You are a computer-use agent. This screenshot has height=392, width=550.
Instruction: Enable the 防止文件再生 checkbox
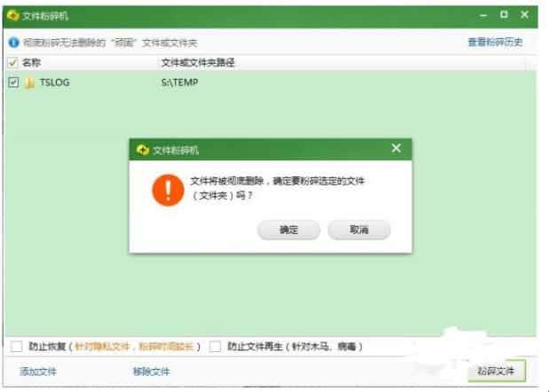tap(215, 346)
